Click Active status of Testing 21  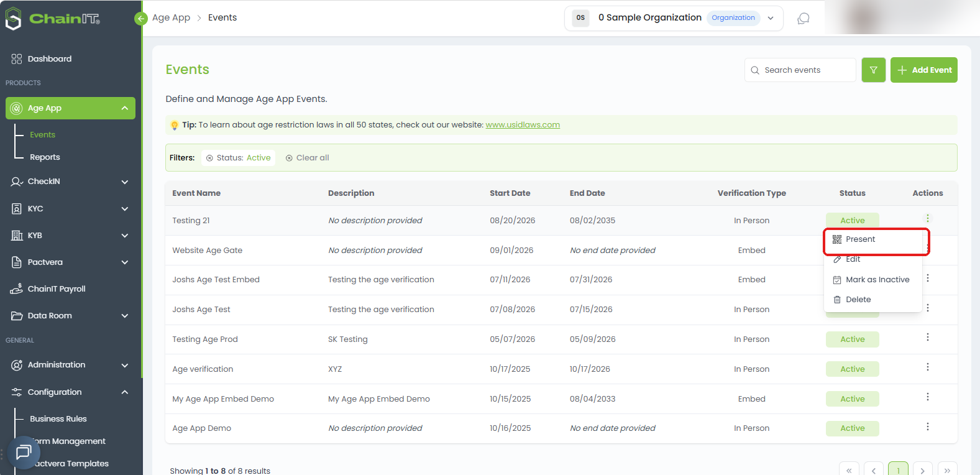853,220
